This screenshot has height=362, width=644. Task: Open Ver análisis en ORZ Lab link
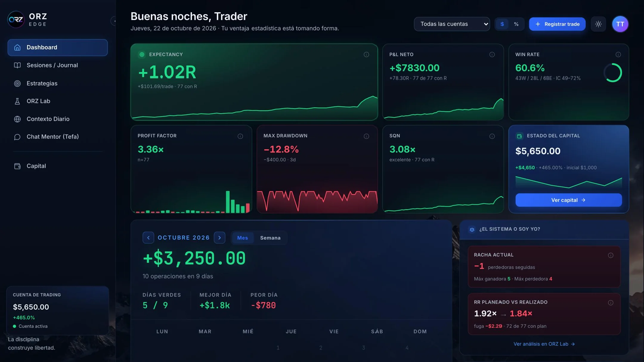(x=544, y=344)
